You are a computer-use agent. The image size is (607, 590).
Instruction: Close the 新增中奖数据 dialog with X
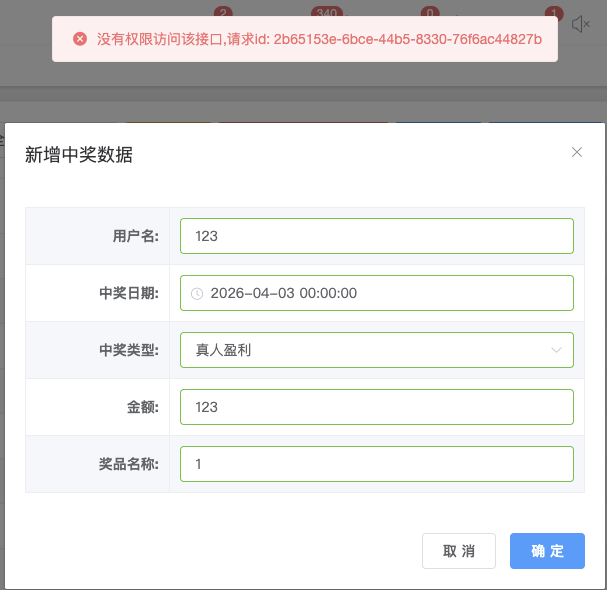(576, 152)
